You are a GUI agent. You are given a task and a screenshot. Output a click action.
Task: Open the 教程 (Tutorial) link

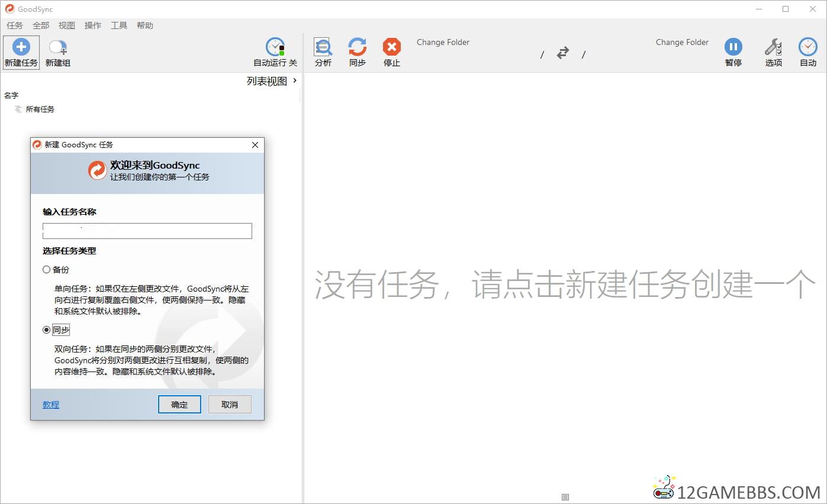point(51,405)
